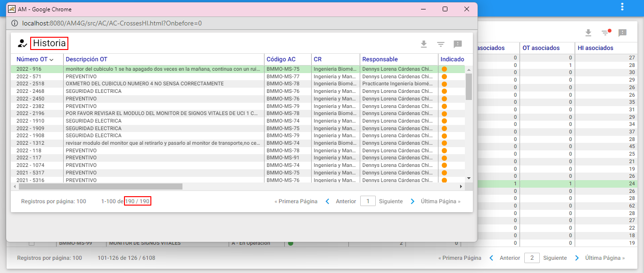Click page number field showing 2 in background

click(532, 258)
